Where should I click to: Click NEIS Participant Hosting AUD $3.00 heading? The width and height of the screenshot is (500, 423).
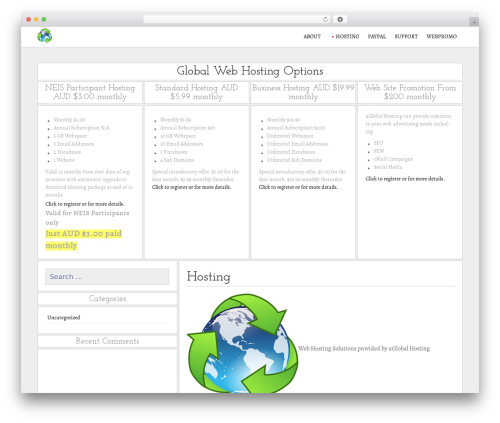90,92
